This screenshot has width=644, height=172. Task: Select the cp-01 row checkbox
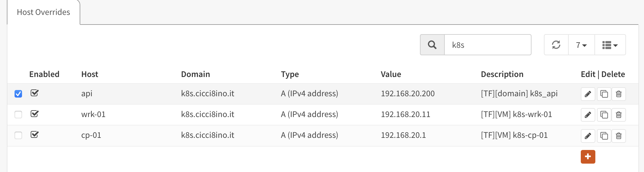click(18, 135)
